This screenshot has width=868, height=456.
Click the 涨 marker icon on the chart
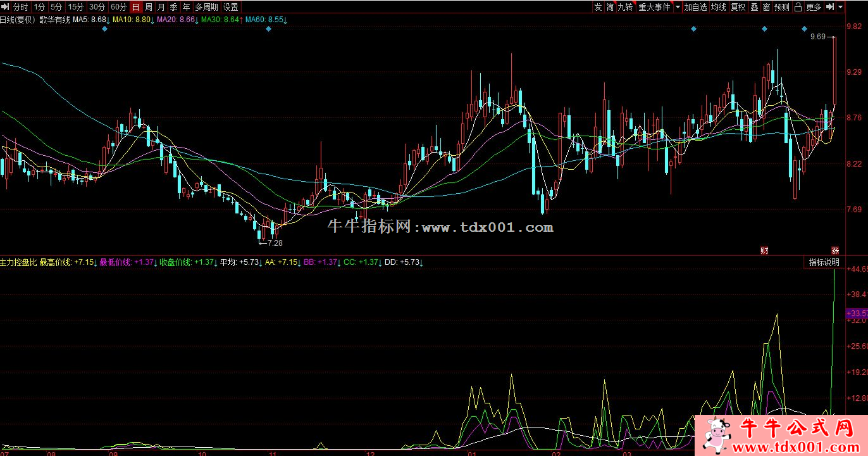[834, 250]
